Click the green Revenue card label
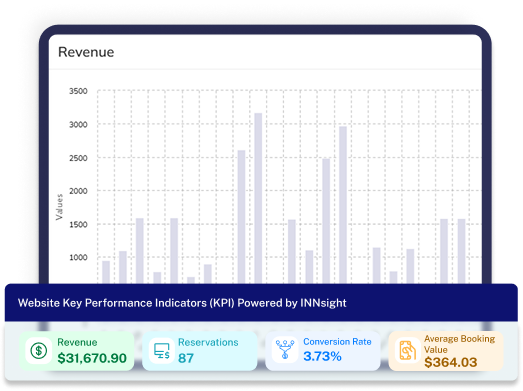 pos(77,342)
